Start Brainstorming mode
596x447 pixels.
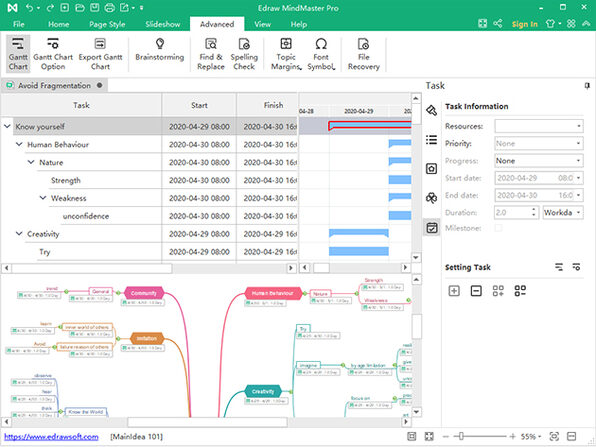[x=160, y=50]
